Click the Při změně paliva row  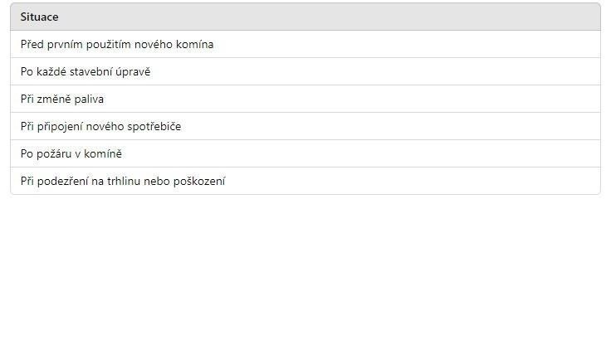click(x=305, y=99)
